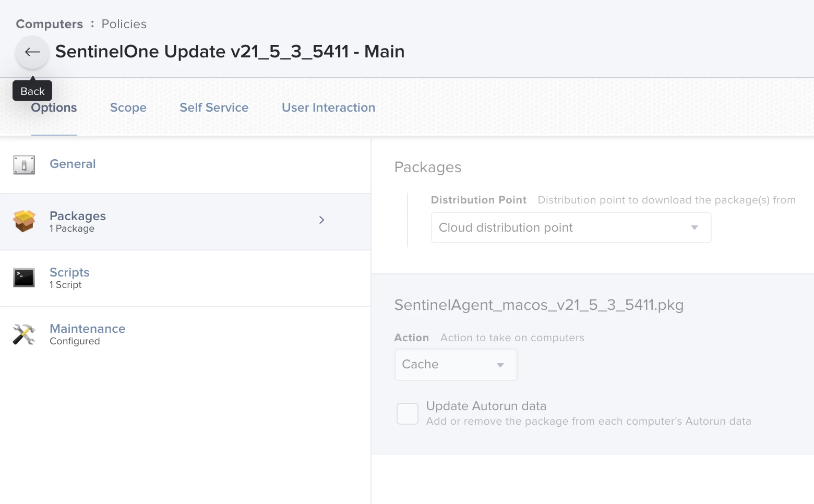Image resolution: width=814 pixels, height=504 pixels.
Task: Open the General section switch icon
Action: (x=24, y=165)
